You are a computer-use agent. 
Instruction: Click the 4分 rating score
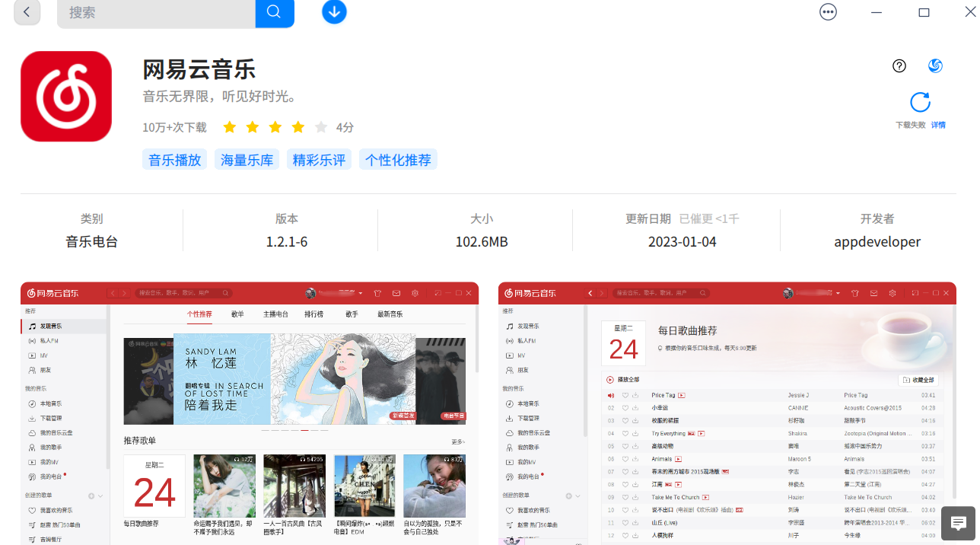coord(345,127)
